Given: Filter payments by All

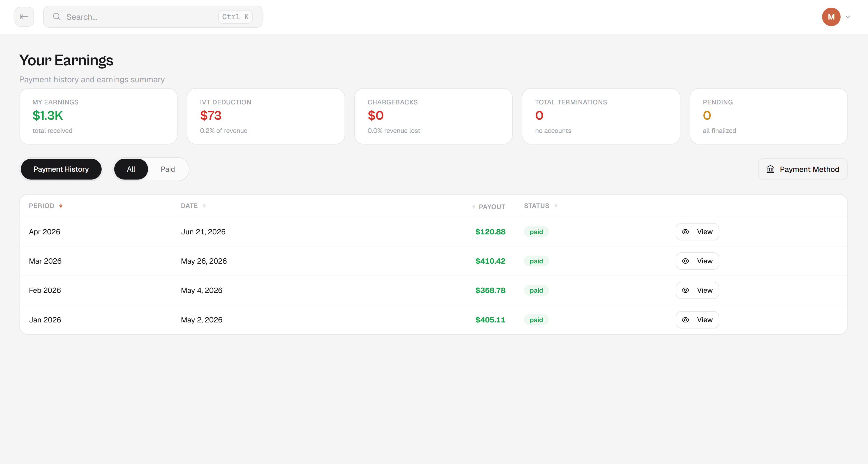Looking at the screenshot, I should (131, 169).
